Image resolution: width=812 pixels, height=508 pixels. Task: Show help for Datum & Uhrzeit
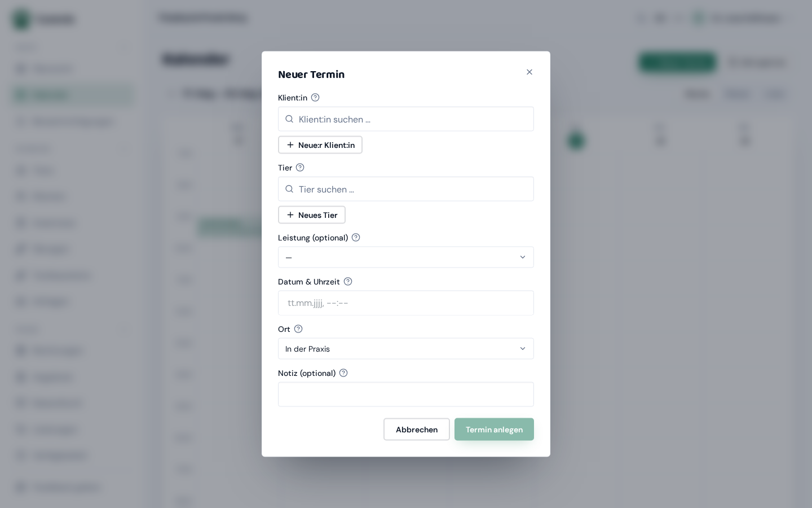pos(348,282)
